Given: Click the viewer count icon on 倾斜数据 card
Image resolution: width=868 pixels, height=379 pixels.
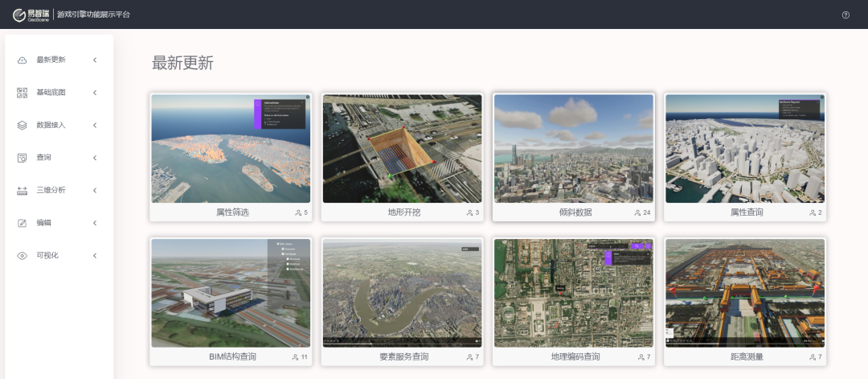Looking at the screenshot, I should point(637,212).
